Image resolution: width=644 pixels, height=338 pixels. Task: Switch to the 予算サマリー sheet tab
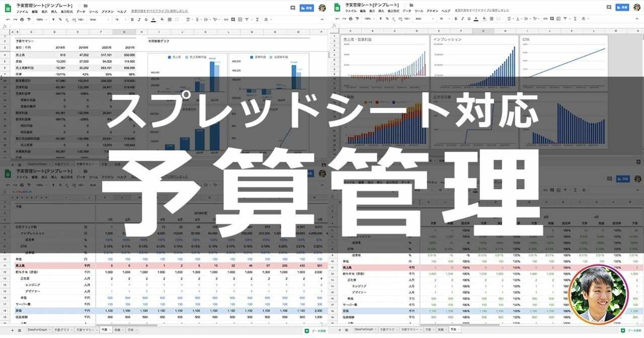pos(86,332)
